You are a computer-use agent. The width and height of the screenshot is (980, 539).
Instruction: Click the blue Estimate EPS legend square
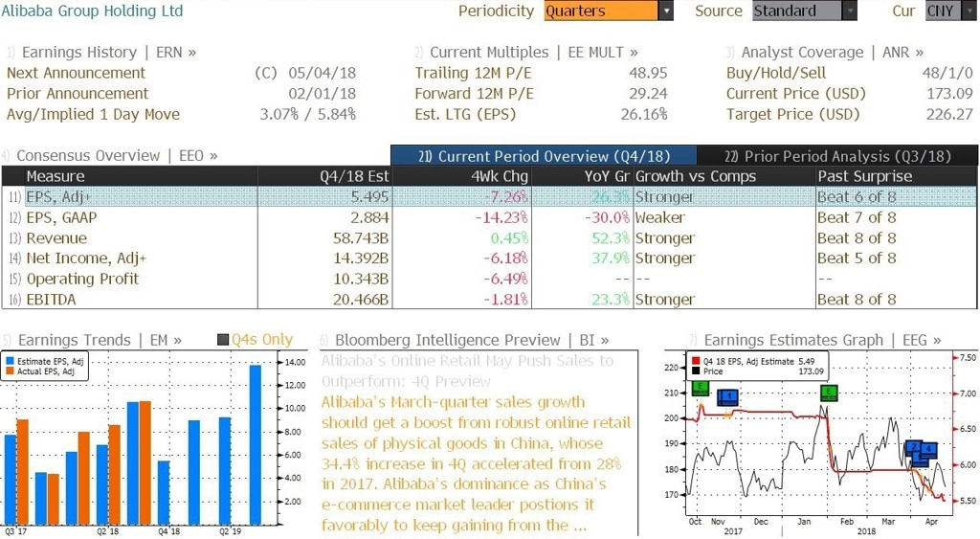click(10, 362)
